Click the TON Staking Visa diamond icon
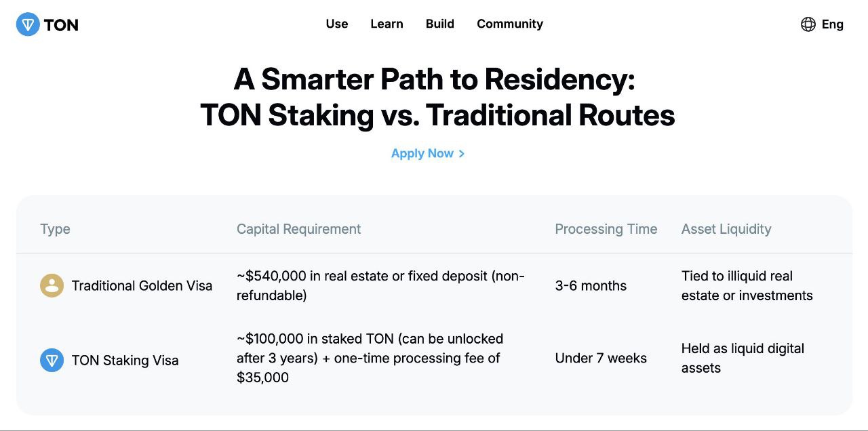 click(52, 361)
